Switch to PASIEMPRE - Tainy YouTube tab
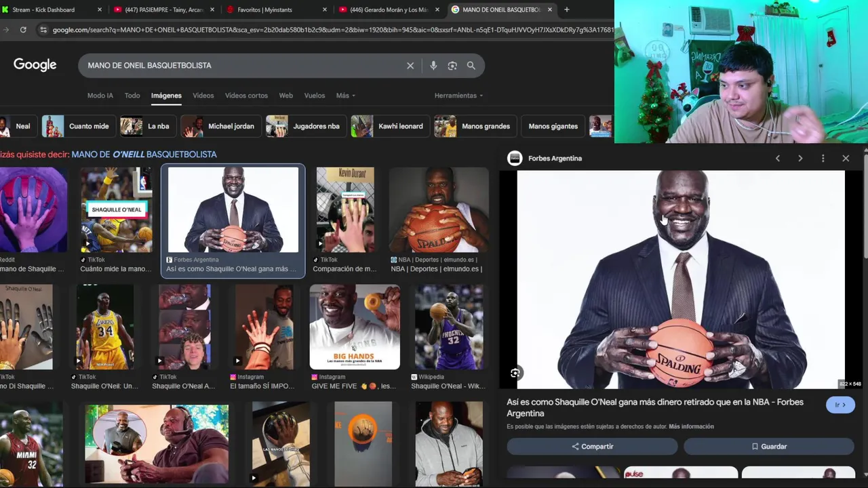The image size is (868, 488). click(164, 9)
